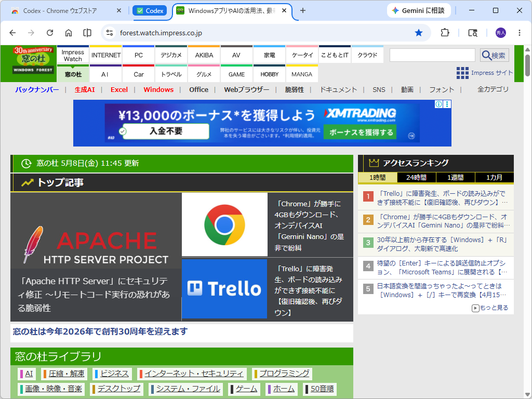The image size is (532, 399).
Task: Open ranking item 3 about Windows+R dialog
Action: point(442,244)
